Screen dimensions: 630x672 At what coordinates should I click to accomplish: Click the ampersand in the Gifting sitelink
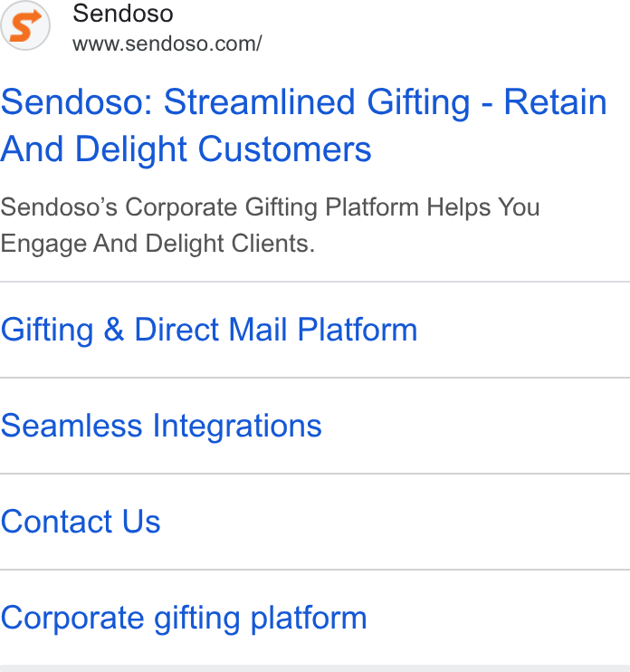114,329
